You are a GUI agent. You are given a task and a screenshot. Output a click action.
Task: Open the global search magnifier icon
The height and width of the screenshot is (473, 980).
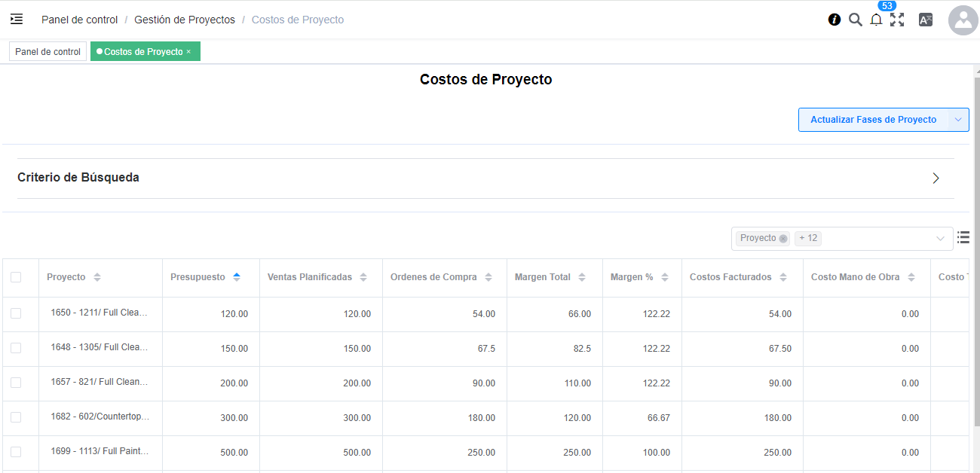pos(855,20)
